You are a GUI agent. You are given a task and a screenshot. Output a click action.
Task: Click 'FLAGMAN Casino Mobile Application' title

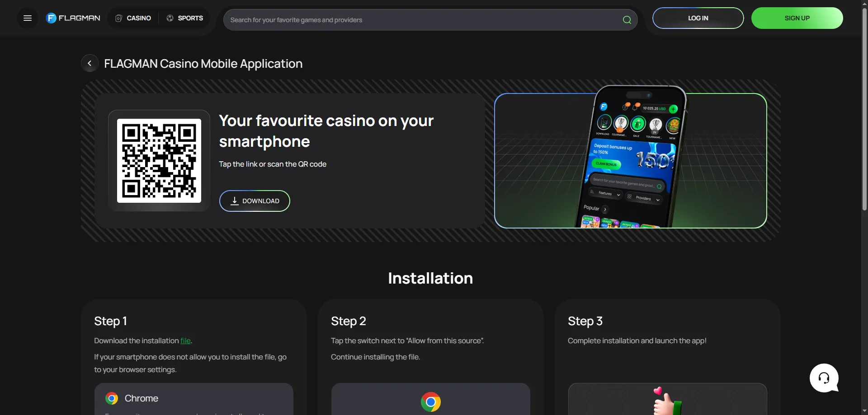(203, 64)
